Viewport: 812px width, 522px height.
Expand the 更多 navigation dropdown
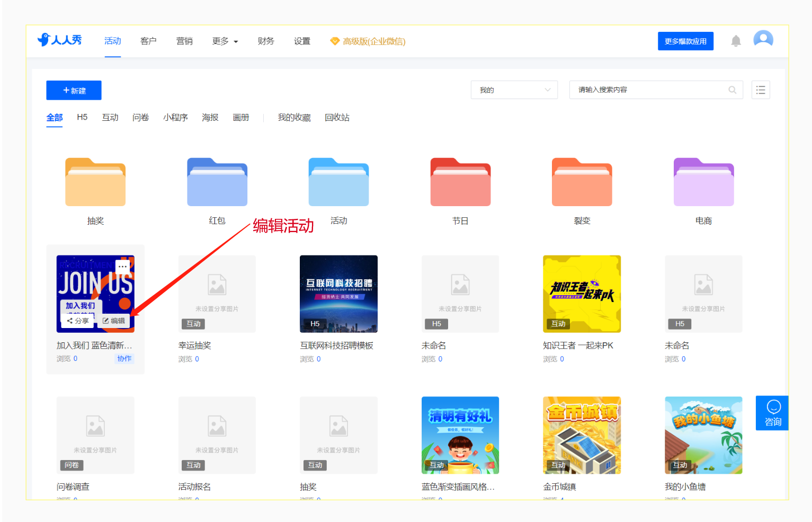[225, 41]
